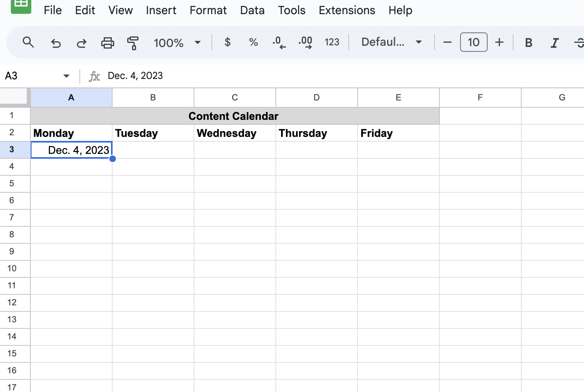
Task: Click the redo arrow icon
Action: (81, 43)
